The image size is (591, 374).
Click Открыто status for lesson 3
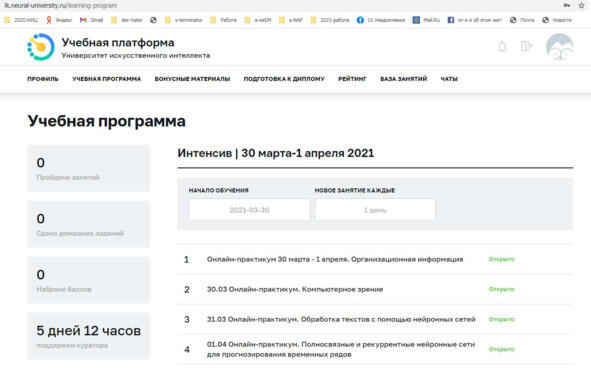[x=501, y=319]
